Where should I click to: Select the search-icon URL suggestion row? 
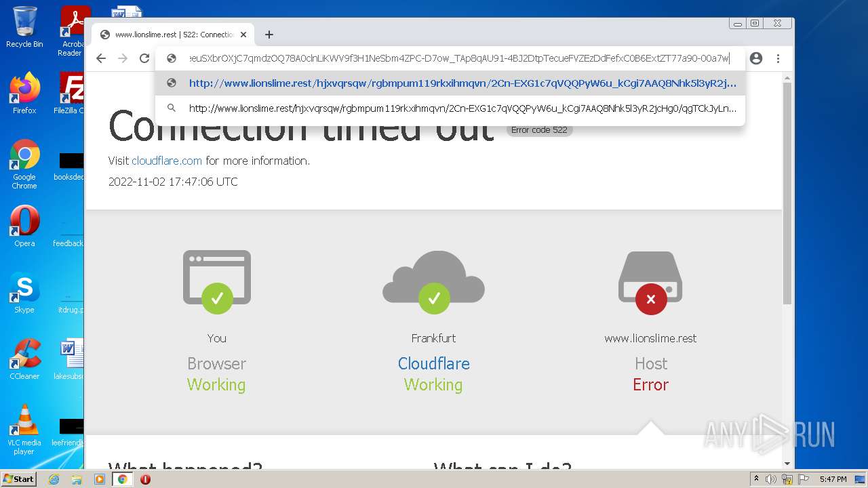(450, 108)
